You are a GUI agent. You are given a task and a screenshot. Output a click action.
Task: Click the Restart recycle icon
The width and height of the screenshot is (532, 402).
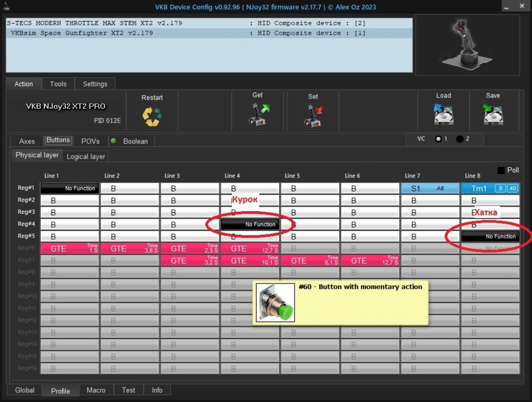(x=152, y=116)
